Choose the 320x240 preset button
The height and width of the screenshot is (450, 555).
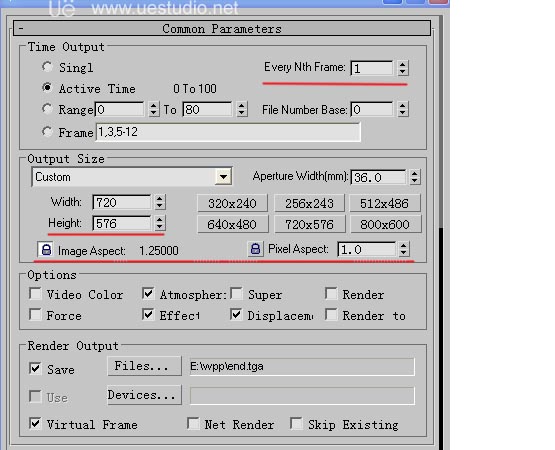tap(232, 203)
